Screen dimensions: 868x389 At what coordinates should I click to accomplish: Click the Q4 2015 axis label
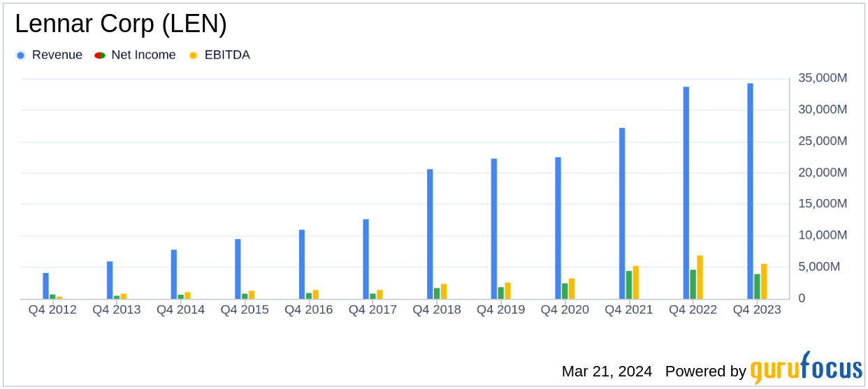click(245, 309)
